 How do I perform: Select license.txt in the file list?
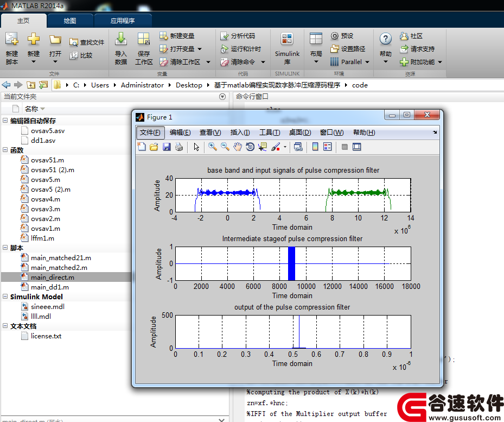pyautogui.click(x=46, y=336)
